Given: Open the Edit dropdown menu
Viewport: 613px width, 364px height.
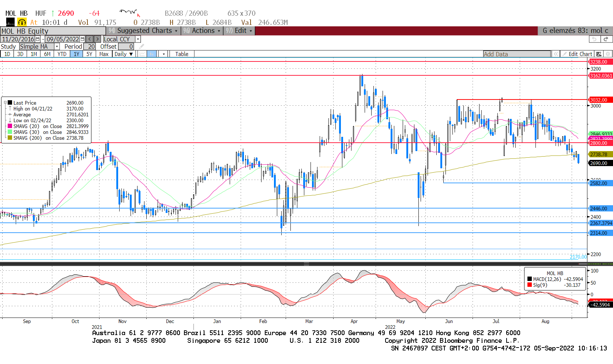Looking at the screenshot, I should (239, 31).
